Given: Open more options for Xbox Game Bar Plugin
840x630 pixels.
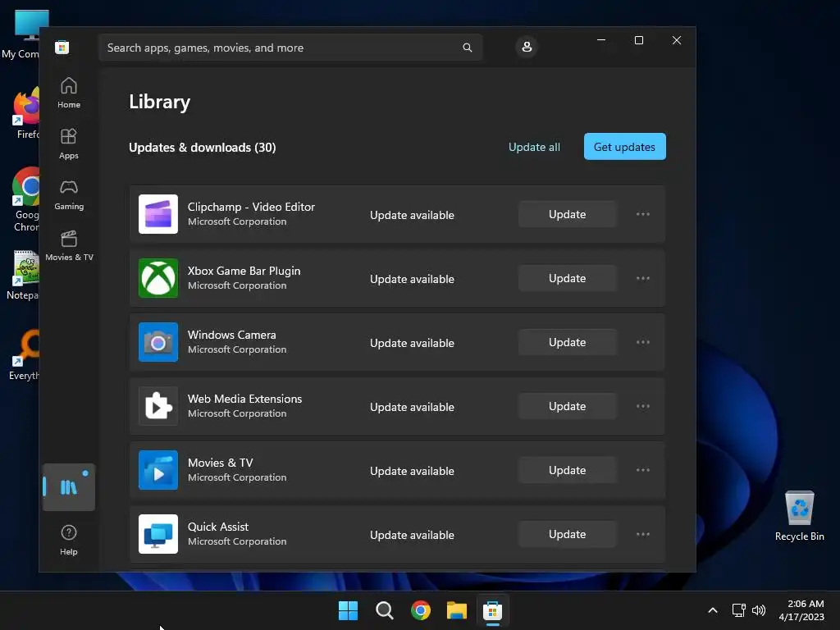Looking at the screenshot, I should [643, 278].
